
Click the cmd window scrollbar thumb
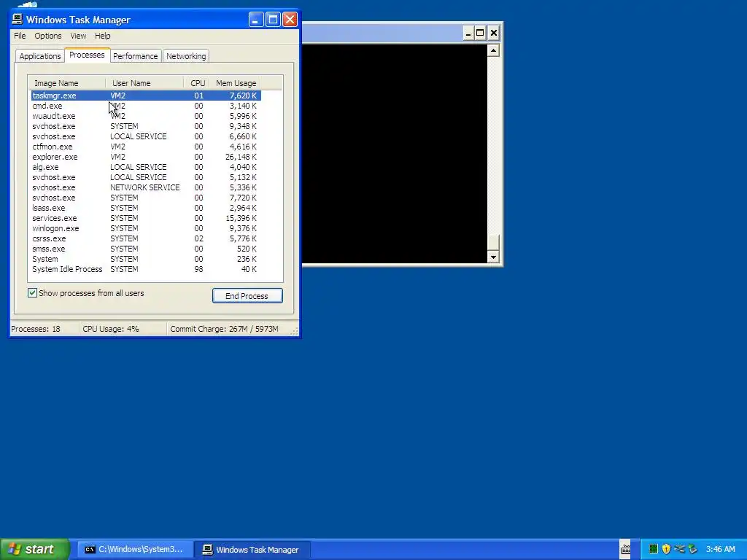click(x=493, y=242)
